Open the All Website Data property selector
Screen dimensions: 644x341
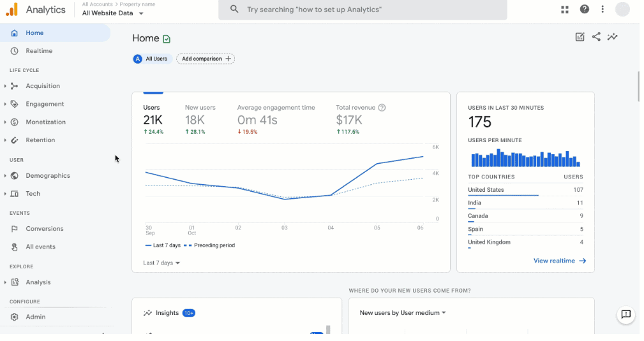click(113, 13)
